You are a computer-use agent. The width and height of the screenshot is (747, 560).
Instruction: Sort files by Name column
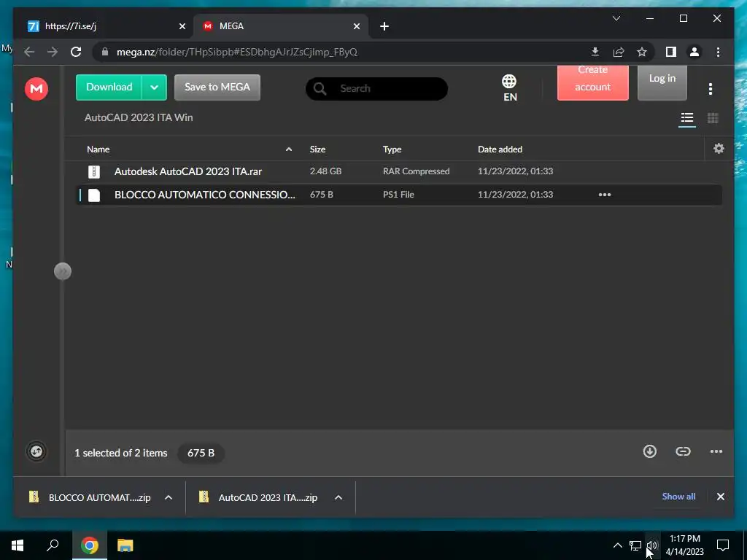pyautogui.click(x=98, y=149)
